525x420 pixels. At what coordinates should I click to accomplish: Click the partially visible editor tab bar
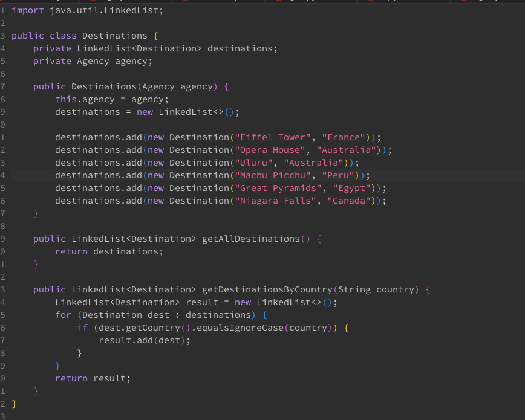coord(262,1)
